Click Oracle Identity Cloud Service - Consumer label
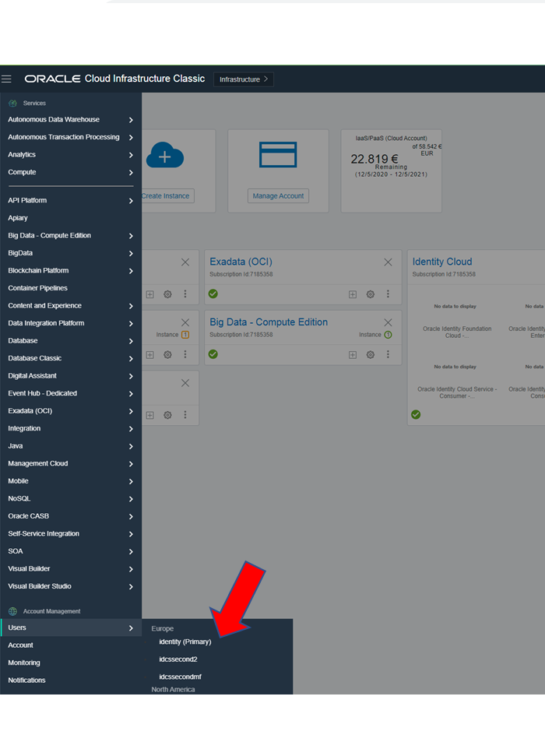 tap(457, 392)
